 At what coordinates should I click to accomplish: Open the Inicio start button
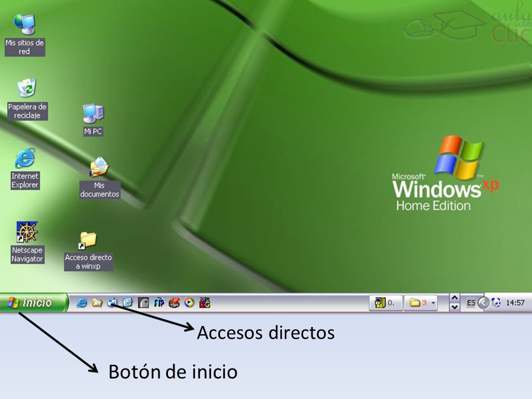[x=33, y=303]
